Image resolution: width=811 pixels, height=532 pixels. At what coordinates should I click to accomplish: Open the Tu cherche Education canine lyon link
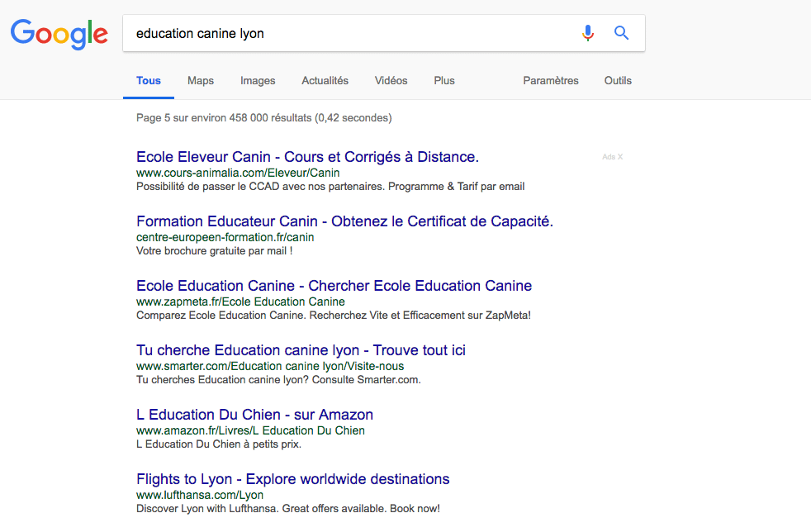[301, 350]
